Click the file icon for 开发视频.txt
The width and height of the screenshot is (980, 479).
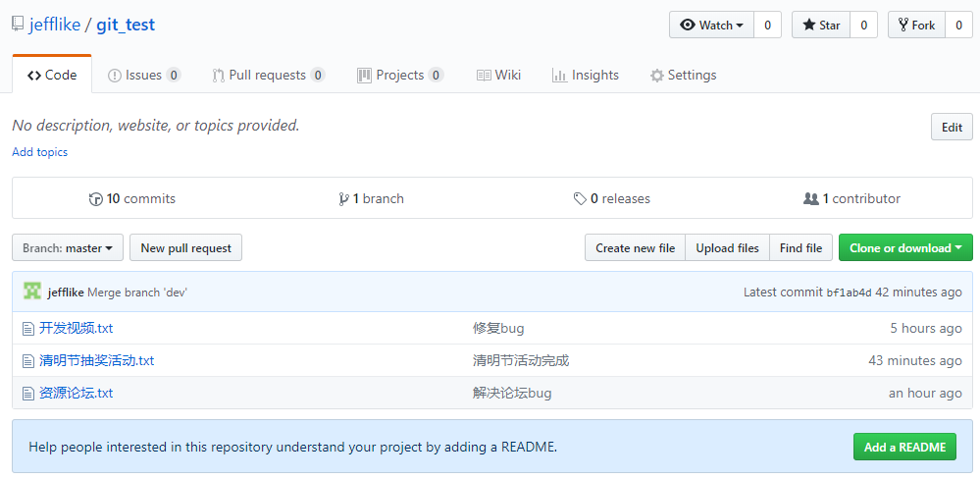point(27,328)
